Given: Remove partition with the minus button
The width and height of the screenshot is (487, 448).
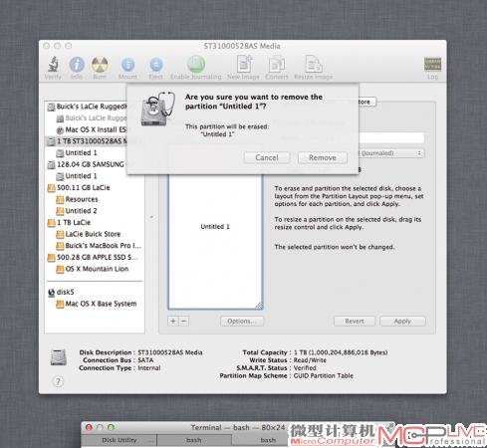Looking at the screenshot, I should (184, 321).
